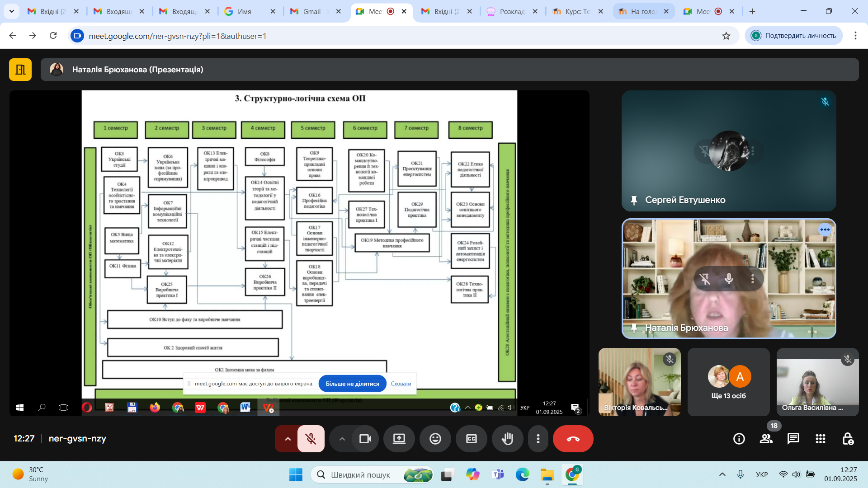Toggle the camera on
The width and height of the screenshot is (868, 488).
(x=365, y=439)
